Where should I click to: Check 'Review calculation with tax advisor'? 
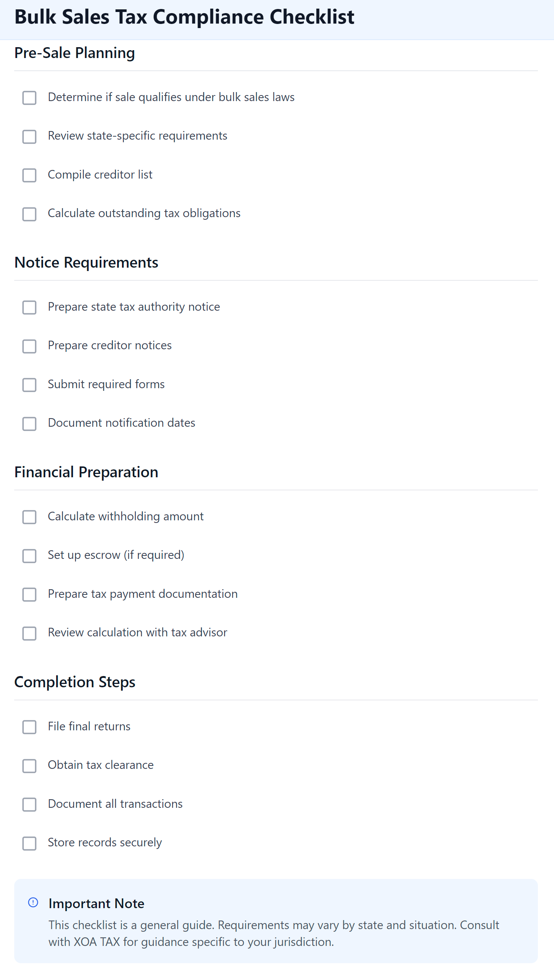pyautogui.click(x=29, y=633)
